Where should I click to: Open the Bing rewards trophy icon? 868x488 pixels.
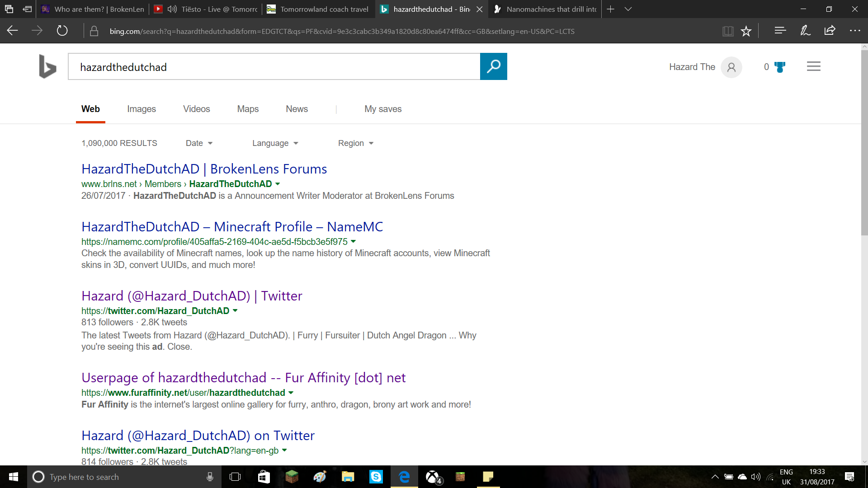point(780,67)
